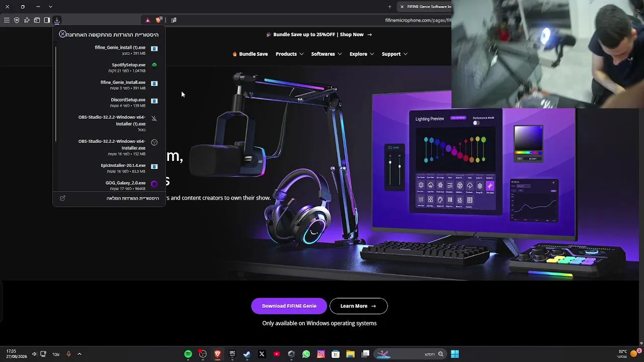Screen dimensions: 644x362
Task: Open the volume control in the system tray
Action: pos(34,354)
